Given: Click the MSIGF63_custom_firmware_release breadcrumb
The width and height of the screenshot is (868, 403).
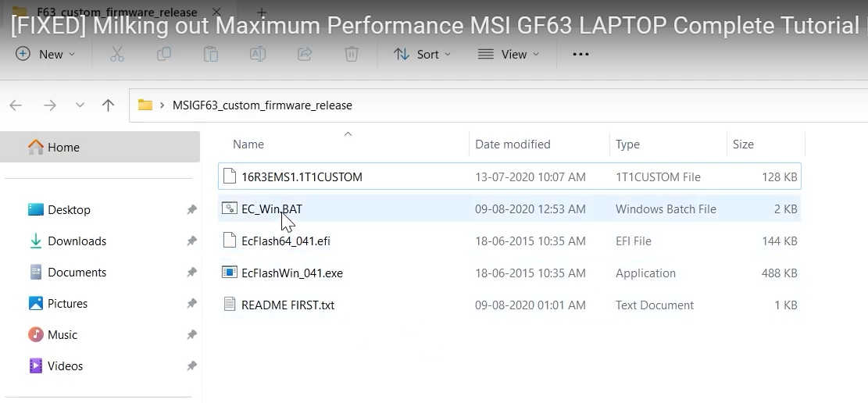Looking at the screenshot, I should pos(263,105).
